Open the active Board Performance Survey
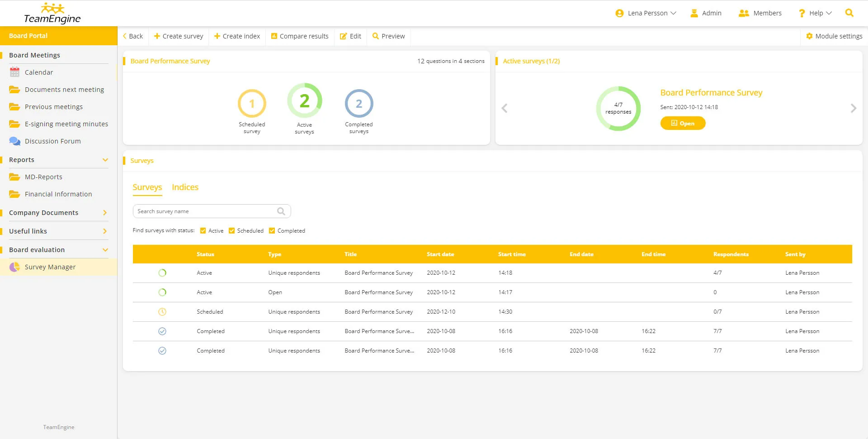This screenshot has height=439, width=868. point(683,123)
